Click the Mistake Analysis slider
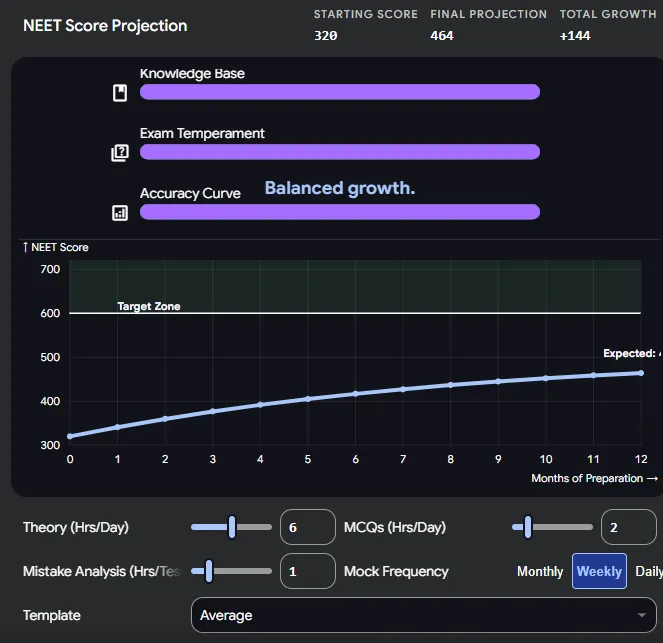The width and height of the screenshot is (663, 643). click(x=231, y=571)
